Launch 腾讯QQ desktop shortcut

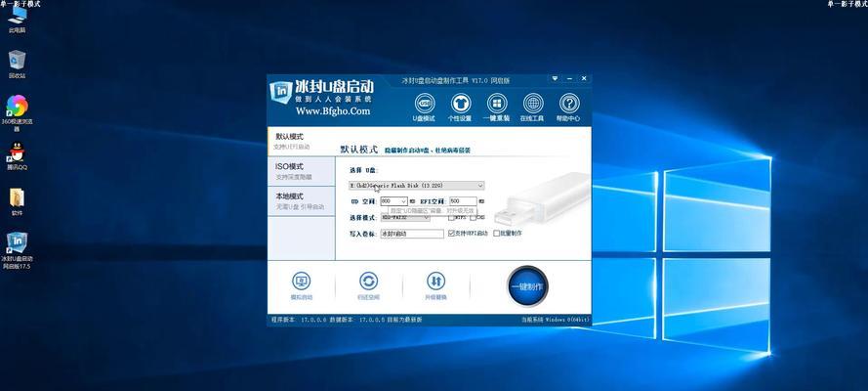[x=18, y=156]
